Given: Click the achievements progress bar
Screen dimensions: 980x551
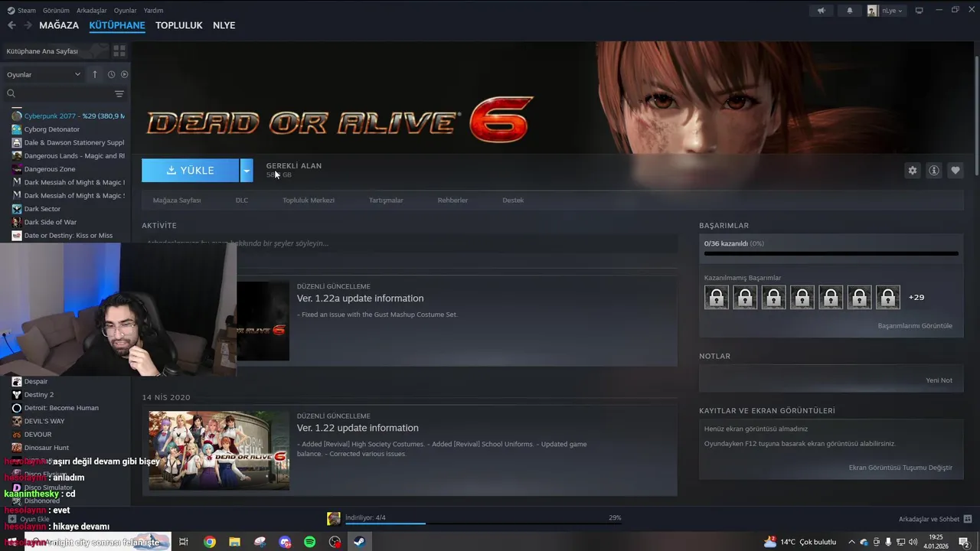Looking at the screenshot, I should (831, 253).
